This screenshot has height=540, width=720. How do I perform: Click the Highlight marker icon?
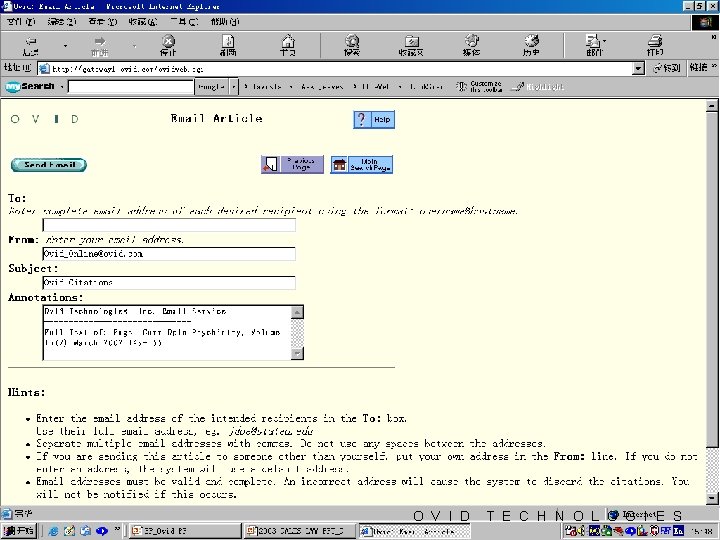(x=538, y=86)
